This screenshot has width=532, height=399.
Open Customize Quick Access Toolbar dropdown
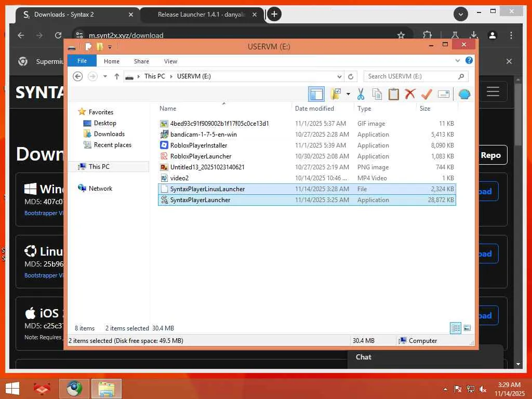click(x=110, y=47)
